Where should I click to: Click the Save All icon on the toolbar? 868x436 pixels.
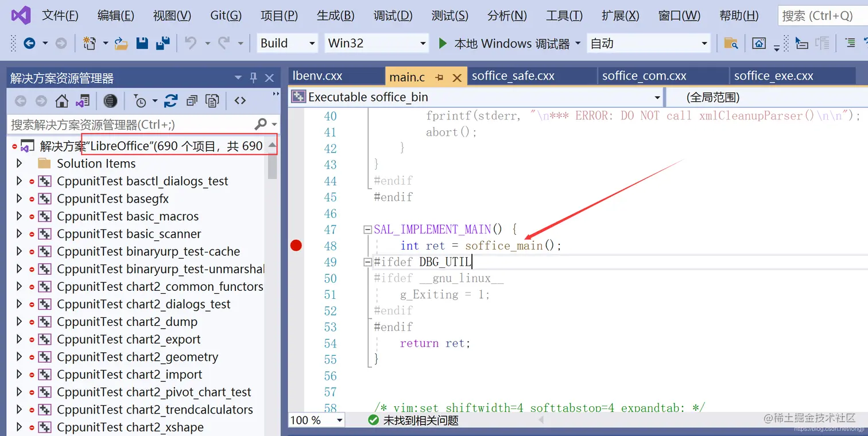click(x=164, y=43)
